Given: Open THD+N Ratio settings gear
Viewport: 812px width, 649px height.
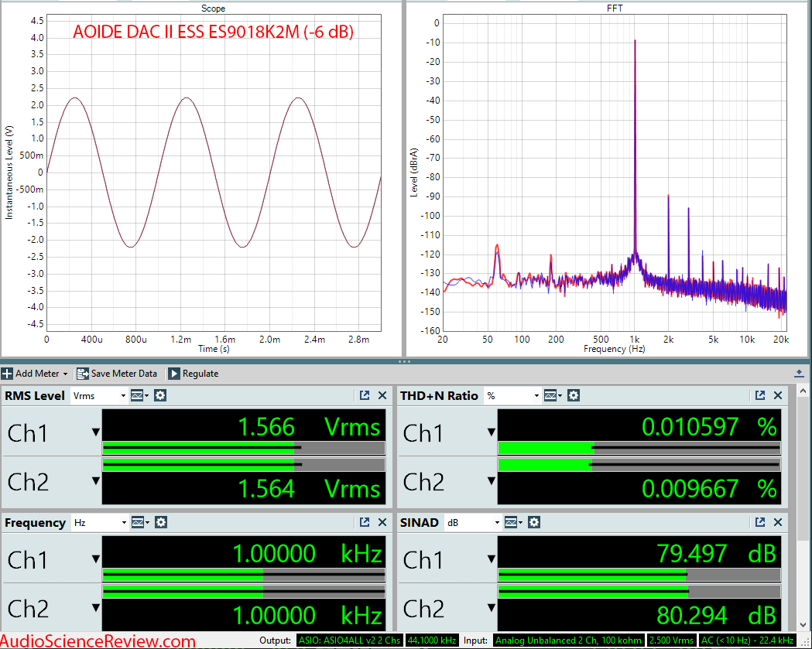Looking at the screenshot, I should click(574, 396).
